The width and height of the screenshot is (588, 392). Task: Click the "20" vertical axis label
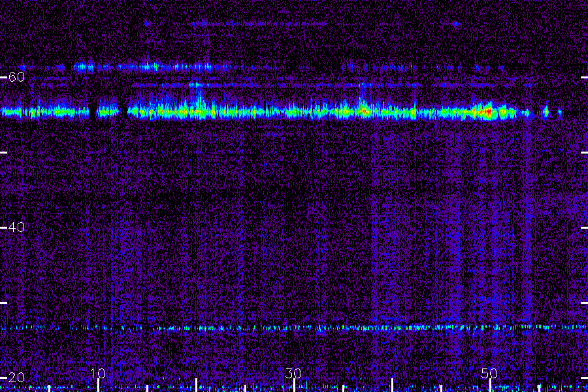16,377
